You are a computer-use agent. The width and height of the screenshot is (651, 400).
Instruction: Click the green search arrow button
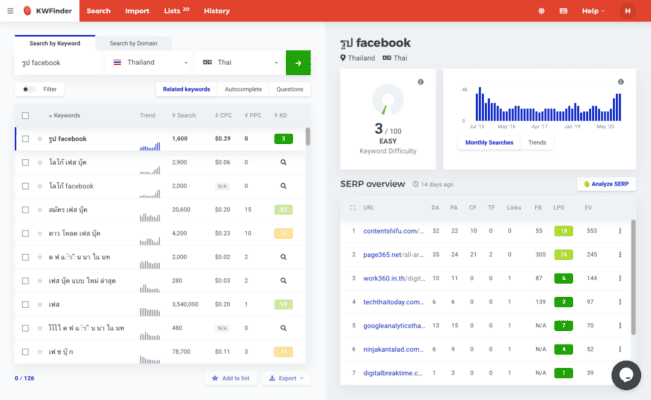click(298, 63)
